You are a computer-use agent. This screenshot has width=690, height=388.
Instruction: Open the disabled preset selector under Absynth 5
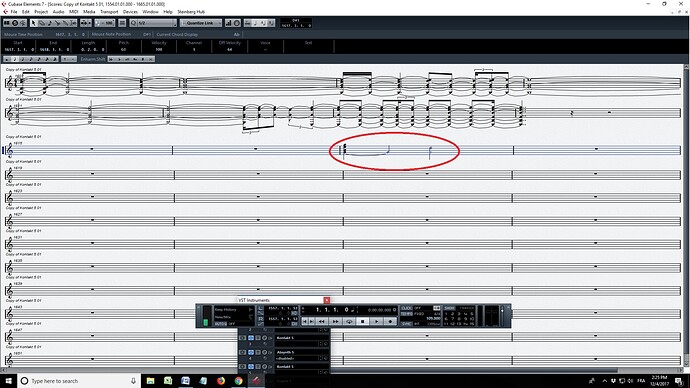click(296, 359)
